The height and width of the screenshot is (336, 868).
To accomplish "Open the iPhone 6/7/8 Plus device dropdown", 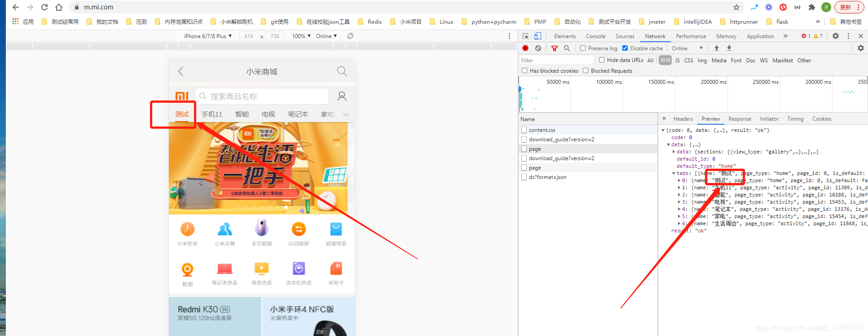I will pos(208,36).
